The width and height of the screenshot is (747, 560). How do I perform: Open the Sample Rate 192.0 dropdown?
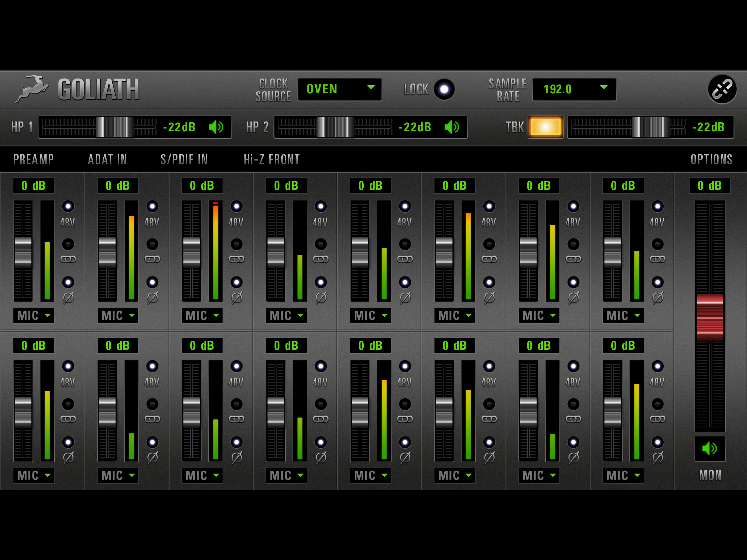pyautogui.click(x=574, y=89)
